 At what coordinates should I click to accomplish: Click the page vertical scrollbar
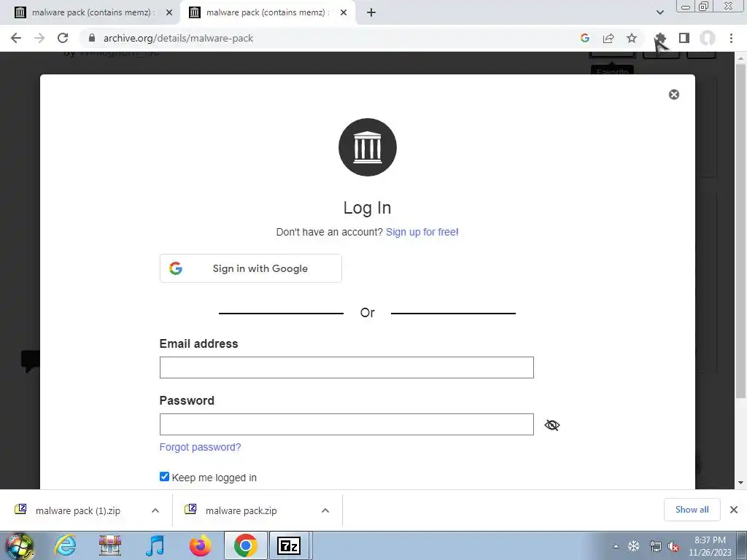(740, 230)
